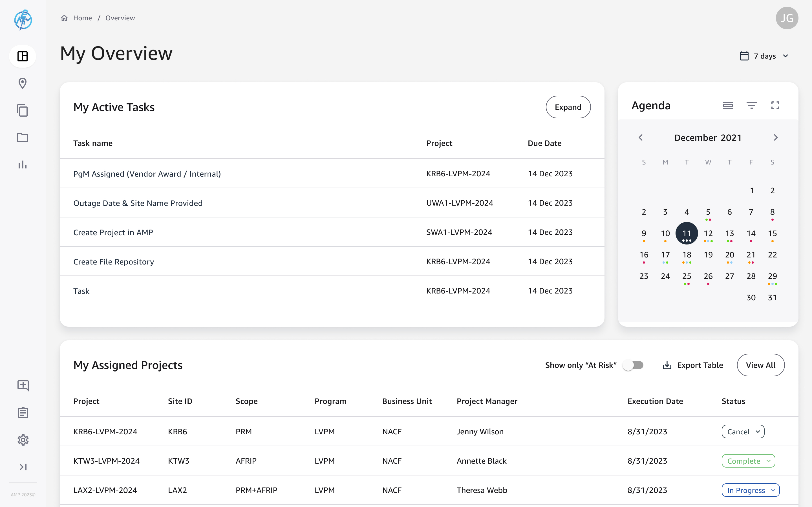Expand Agenda to fullscreen
This screenshot has width=812, height=507.
[x=775, y=105]
